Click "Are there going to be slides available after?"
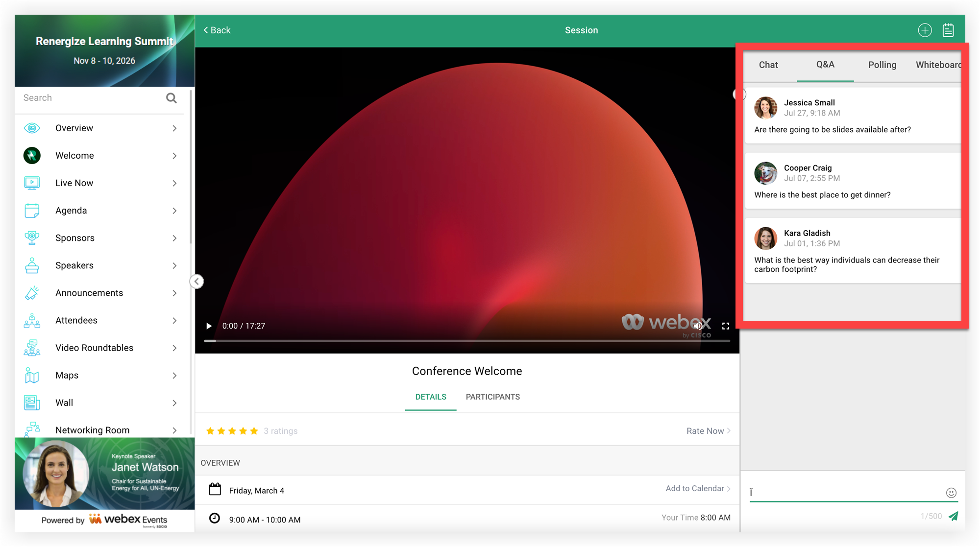The height and width of the screenshot is (547, 980). point(833,130)
